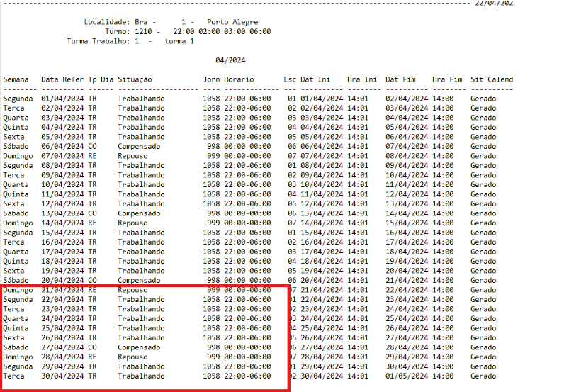This screenshot has height=392, width=564.
Task: Click the 'Hra Fim' column header
Action: 447,79
